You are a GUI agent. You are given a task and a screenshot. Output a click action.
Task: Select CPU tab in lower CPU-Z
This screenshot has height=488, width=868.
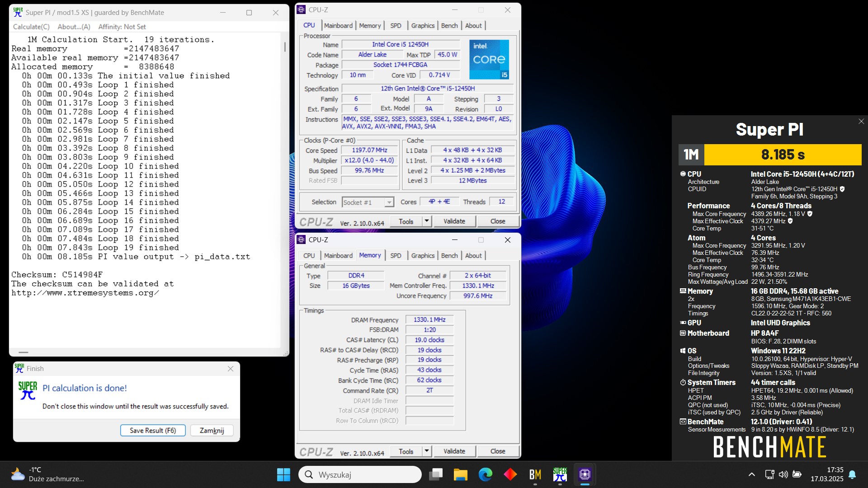(x=309, y=256)
